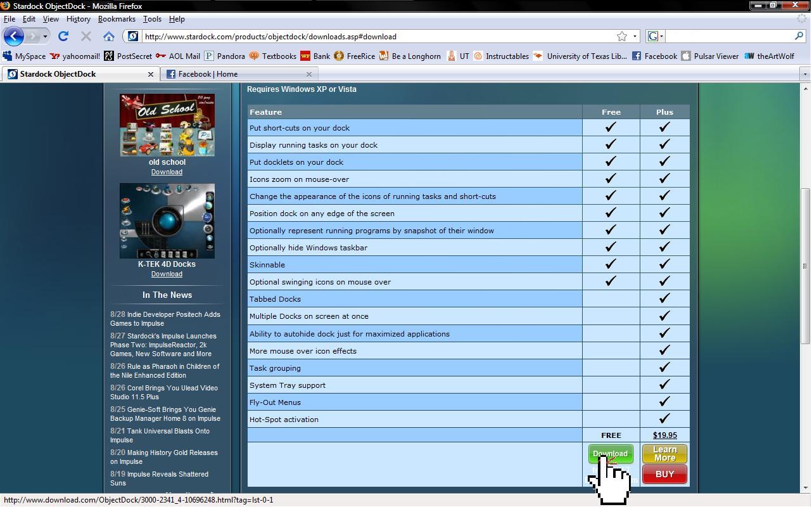Open the Pandora bookmark
This screenshot has height=507, width=812.
click(224, 56)
